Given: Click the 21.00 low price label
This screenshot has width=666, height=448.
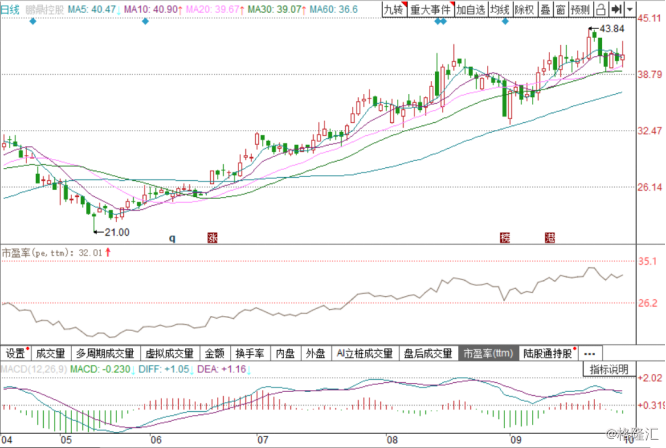Looking at the screenshot, I should tap(117, 232).
